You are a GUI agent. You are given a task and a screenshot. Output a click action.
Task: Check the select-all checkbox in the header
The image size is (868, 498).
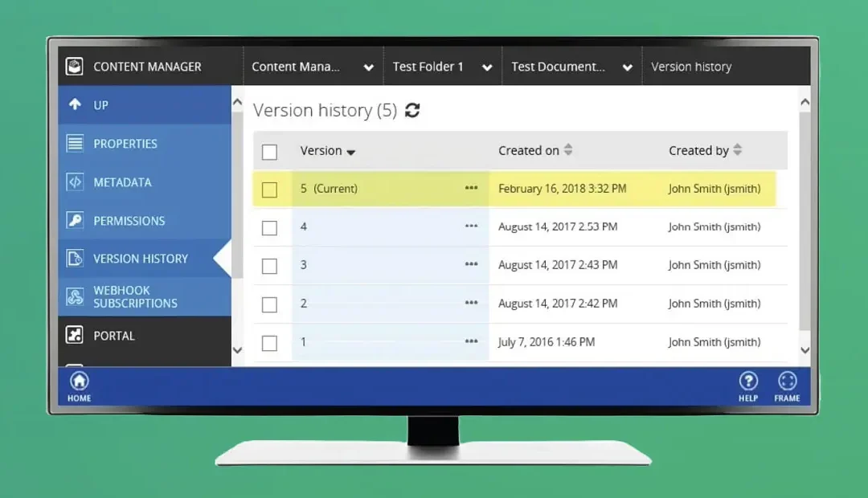pos(270,151)
